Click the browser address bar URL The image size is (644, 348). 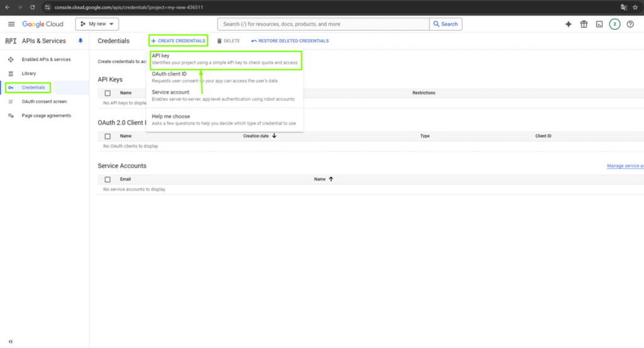128,8
